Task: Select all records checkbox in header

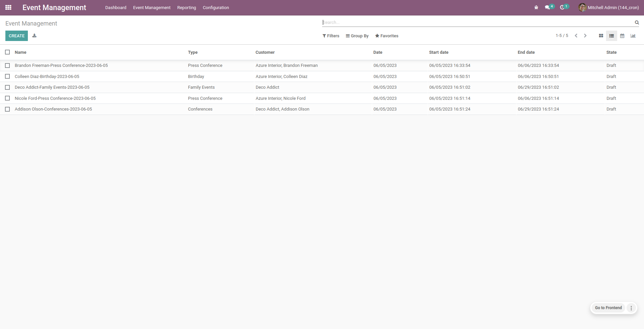Action: [7, 52]
